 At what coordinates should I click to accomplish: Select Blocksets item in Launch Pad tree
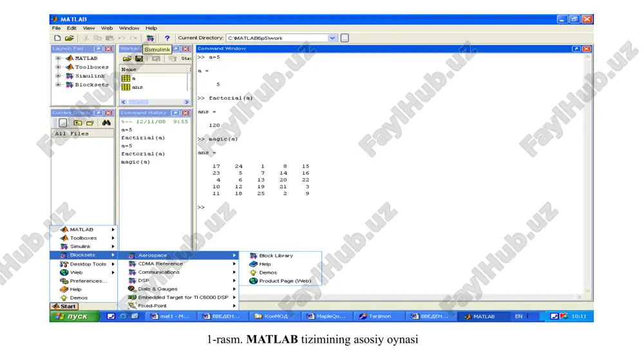[91, 84]
